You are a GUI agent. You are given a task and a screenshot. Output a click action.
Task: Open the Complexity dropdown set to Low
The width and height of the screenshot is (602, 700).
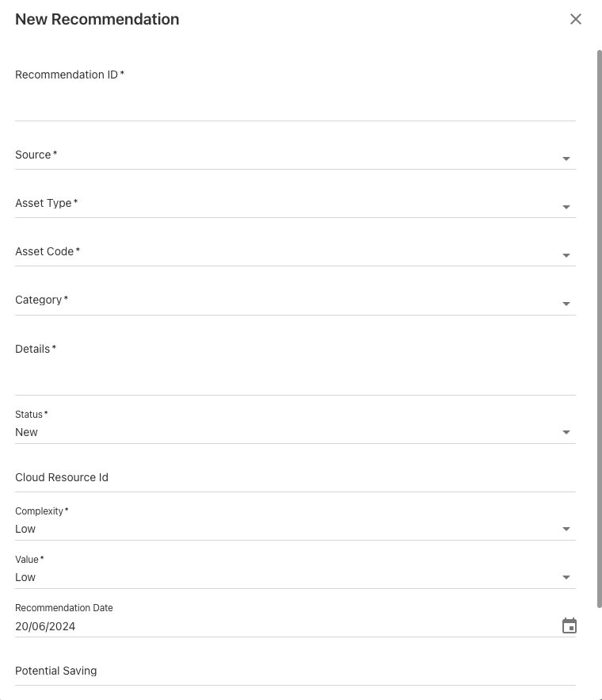(295, 529)
